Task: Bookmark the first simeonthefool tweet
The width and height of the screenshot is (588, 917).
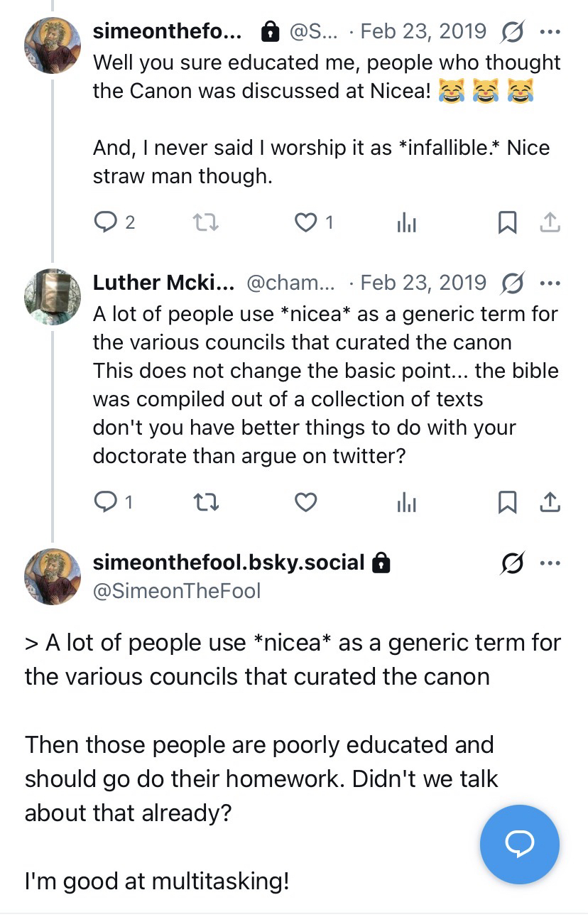Action: point(507,223)
